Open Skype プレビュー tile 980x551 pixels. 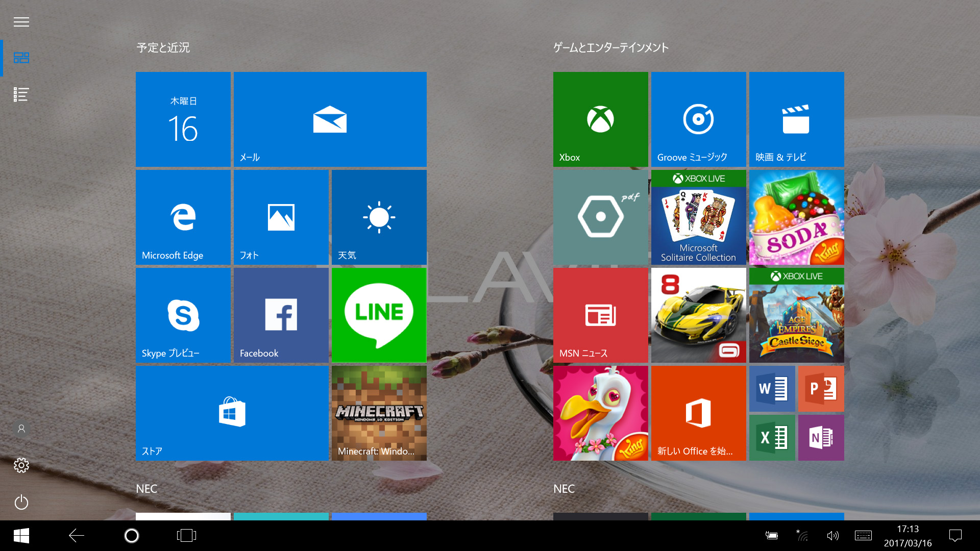click(x=183, y=315)
